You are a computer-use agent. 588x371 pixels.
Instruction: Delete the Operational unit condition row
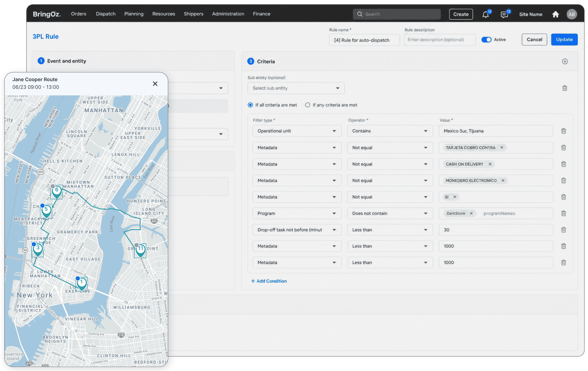point(563,131)
